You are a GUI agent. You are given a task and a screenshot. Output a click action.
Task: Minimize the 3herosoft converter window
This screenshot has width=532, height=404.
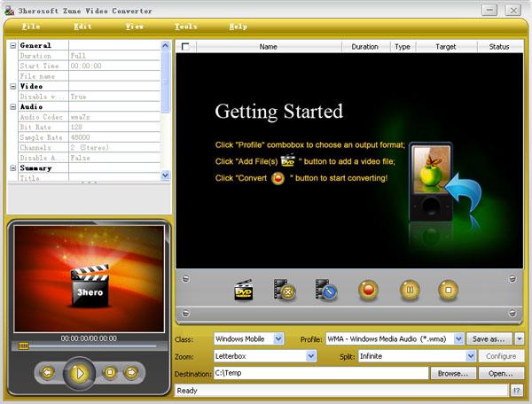click(489, 10)
